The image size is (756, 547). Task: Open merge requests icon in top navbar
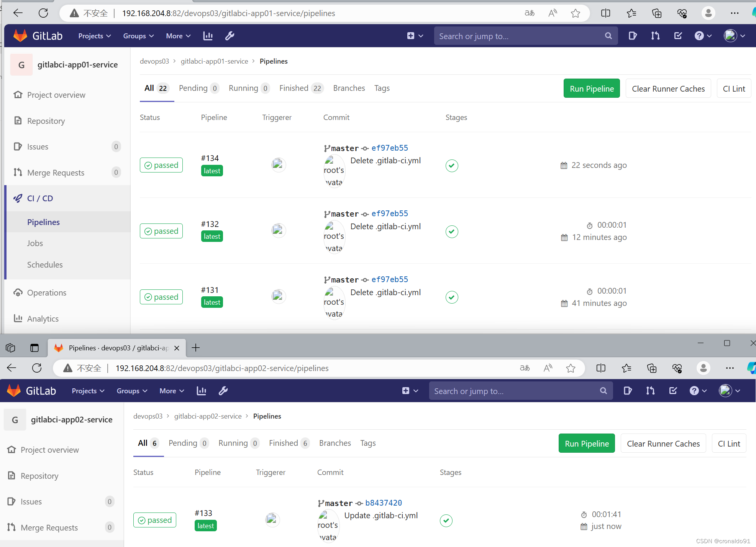pos(655,36)
